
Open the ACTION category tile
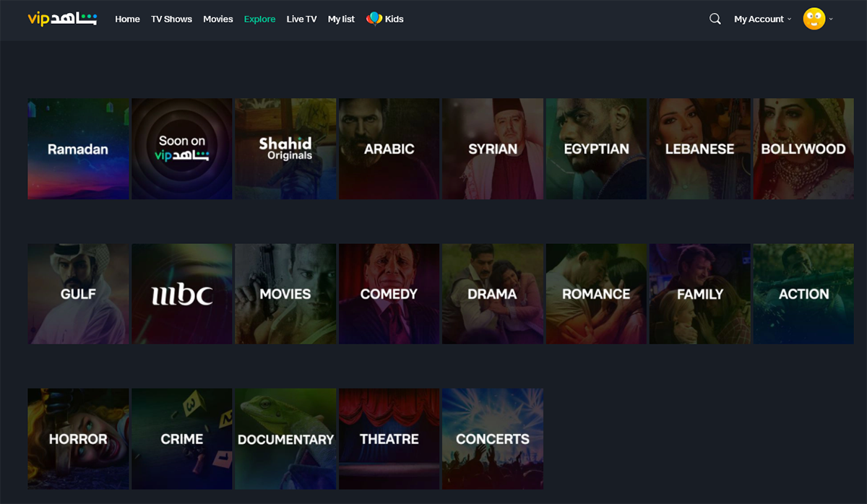pyautogui.click(x=803, y=294)
